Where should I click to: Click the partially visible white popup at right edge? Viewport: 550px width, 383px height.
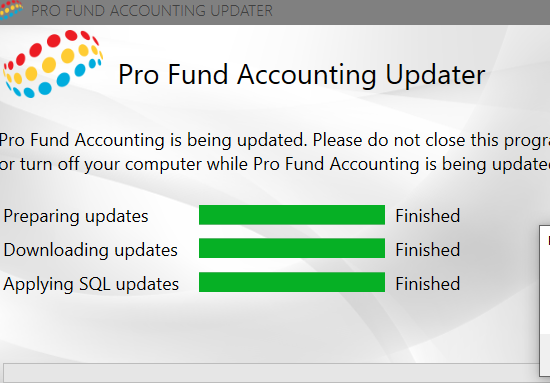[x=545, y=302]
